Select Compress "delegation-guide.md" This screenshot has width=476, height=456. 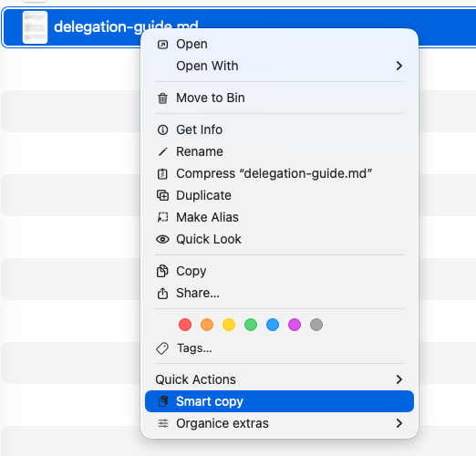[279, 173]
